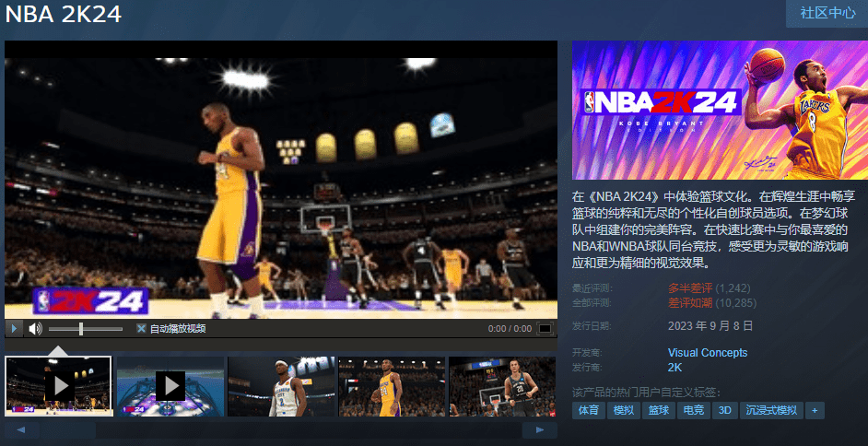Select the first video trailer thumbnail
The height and width of the screenshot is (446, 868).
(x=59, y=385)
